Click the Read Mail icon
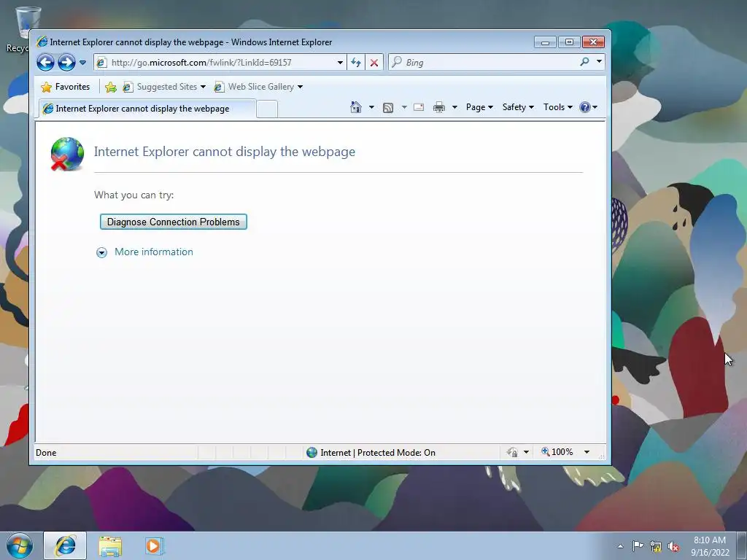This screenshot has height=560, width=747. [419, 107]
